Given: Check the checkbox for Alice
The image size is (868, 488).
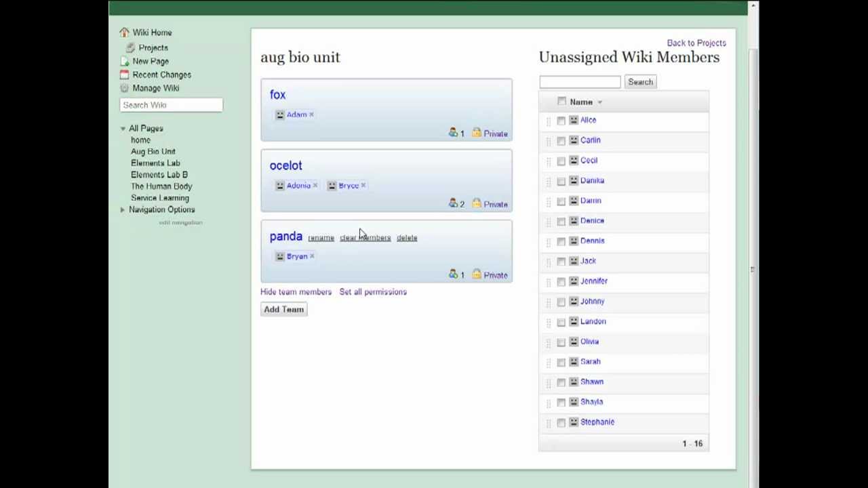Looking at the screenshot, I should click(561, 121).
